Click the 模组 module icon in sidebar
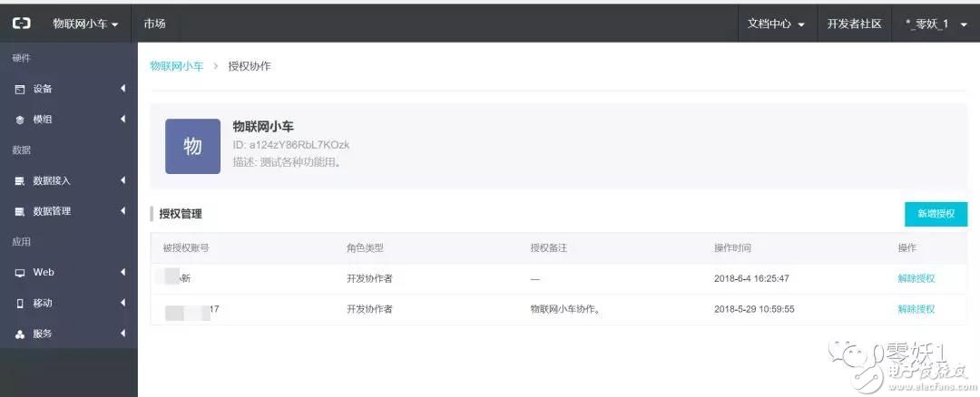 [x=20, y=120]
